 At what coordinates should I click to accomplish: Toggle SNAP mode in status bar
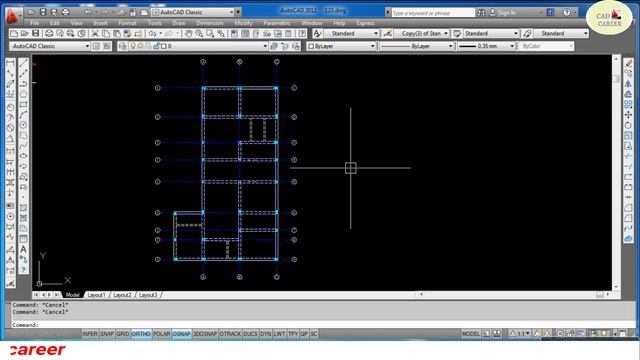(107, 334)
